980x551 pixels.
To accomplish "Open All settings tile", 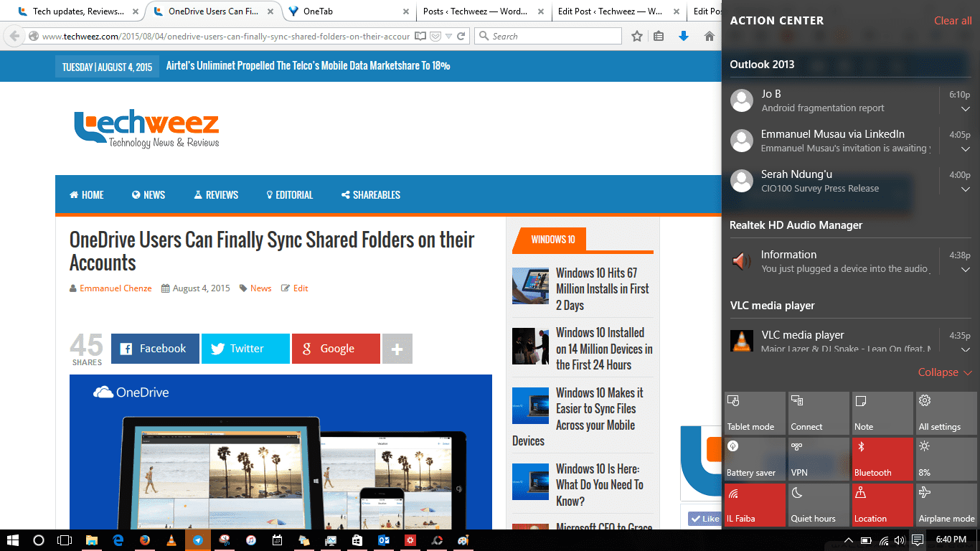I will pos(946,413).
